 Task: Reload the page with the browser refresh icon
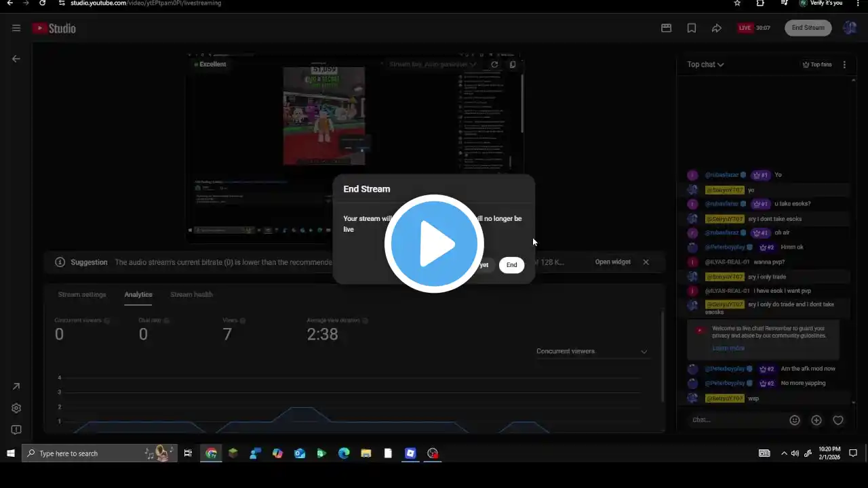coord(42,3)
